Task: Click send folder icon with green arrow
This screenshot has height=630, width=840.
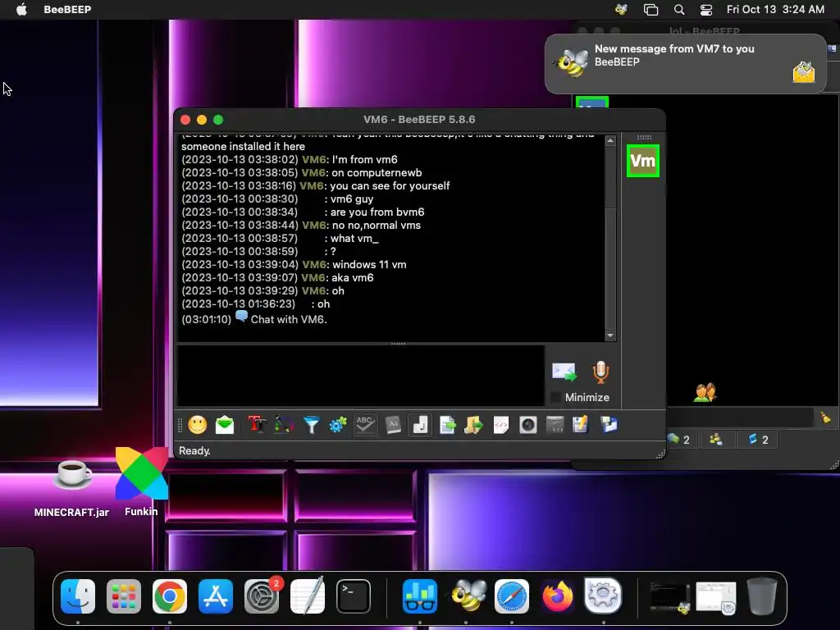Action: pyautogui.click(x=473, y=426)
